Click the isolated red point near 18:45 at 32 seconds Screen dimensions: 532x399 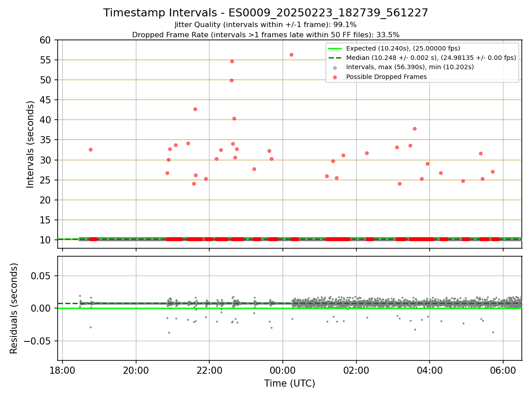[x=90, y=149]
